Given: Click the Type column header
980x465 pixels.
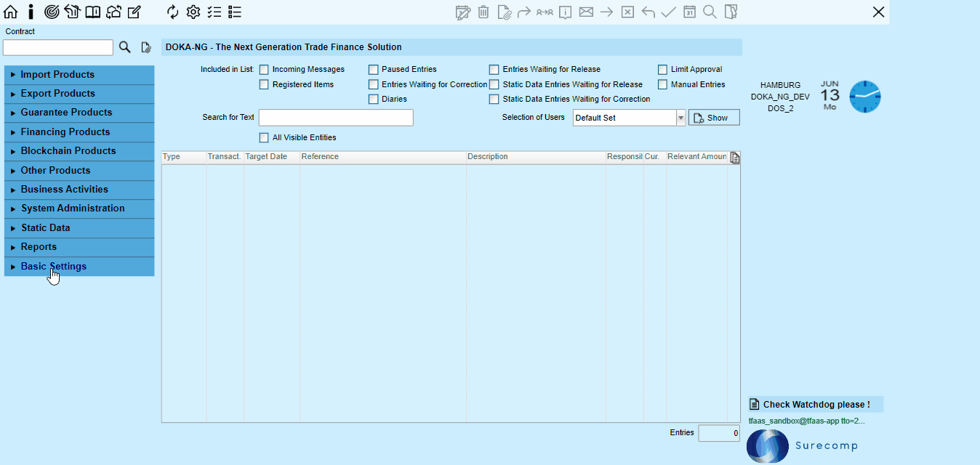Looking at the screenshot, I should click(x=183, y=157).
